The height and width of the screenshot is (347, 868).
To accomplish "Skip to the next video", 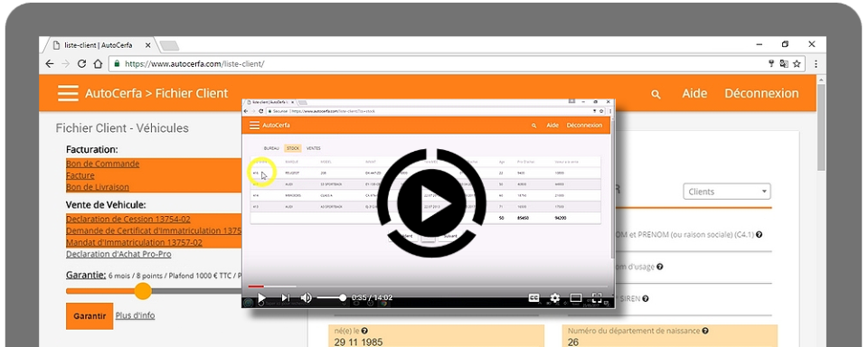I will click(285, 297).
